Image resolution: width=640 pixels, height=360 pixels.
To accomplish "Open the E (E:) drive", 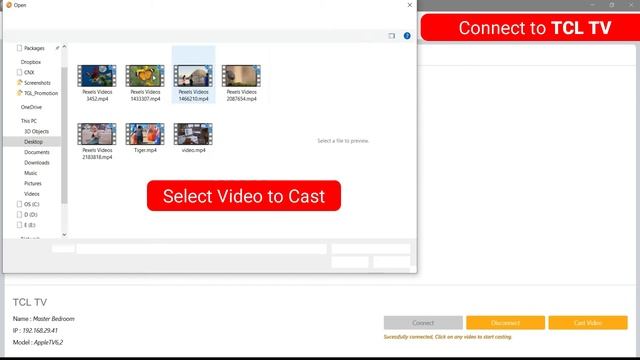I will coord(29,225).
